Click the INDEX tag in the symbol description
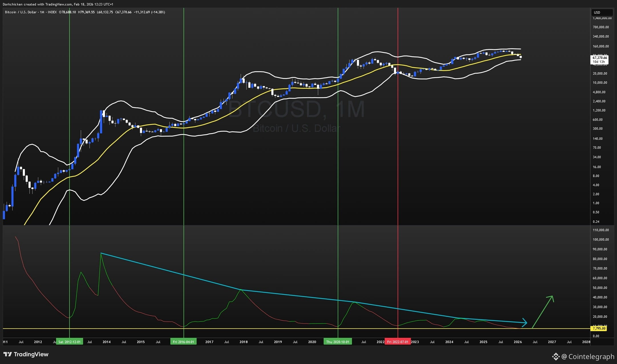The height and width of the screenshot is (364, 617). tap(52, 12)
